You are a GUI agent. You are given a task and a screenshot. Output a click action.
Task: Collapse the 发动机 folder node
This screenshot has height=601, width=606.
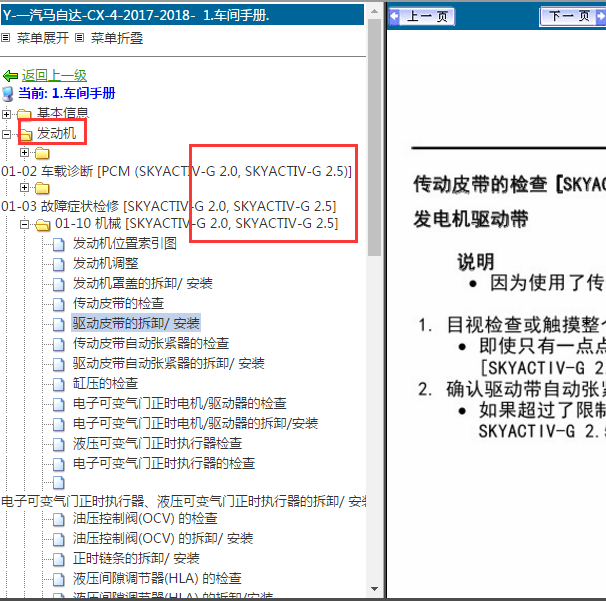6,134
